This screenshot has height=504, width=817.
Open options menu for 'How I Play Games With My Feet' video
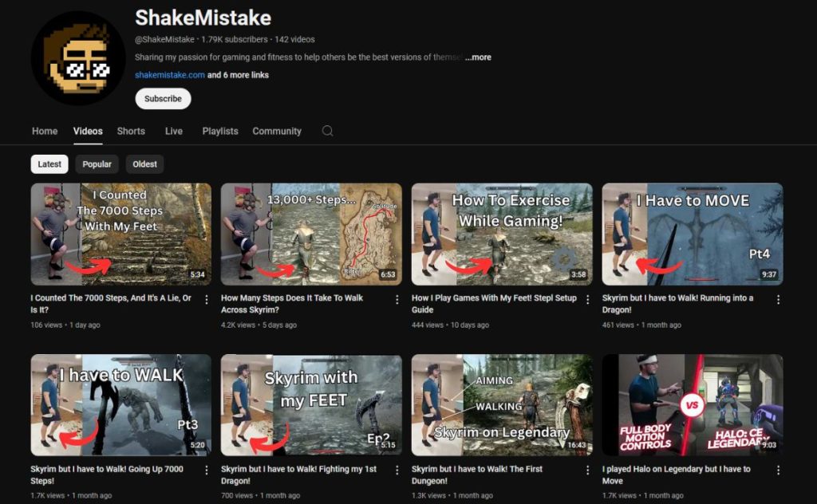(x=588, y=299)
